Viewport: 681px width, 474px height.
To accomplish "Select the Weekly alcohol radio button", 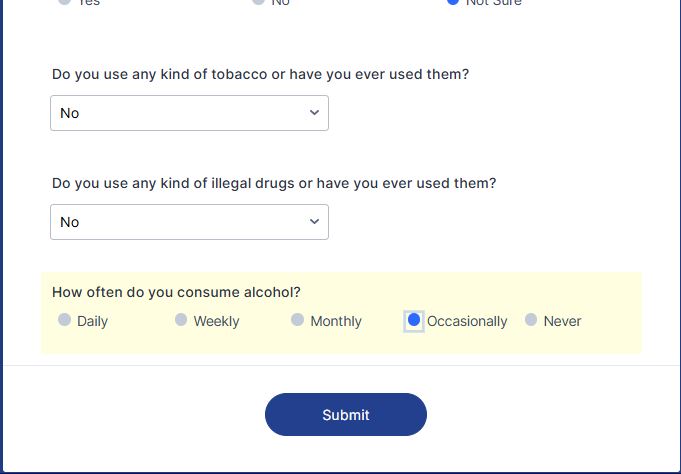I will [x=181, y=320].
